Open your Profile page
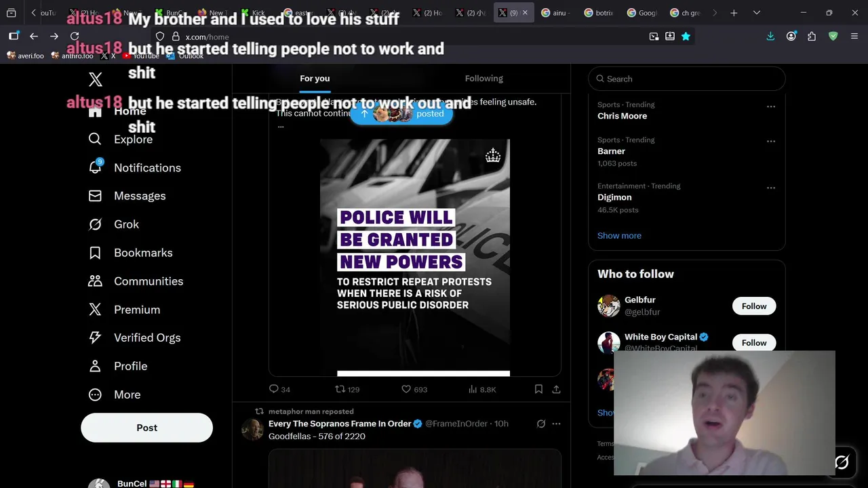Screen dimensions: 868x488 pyautogui.click(x=118, y=366)
